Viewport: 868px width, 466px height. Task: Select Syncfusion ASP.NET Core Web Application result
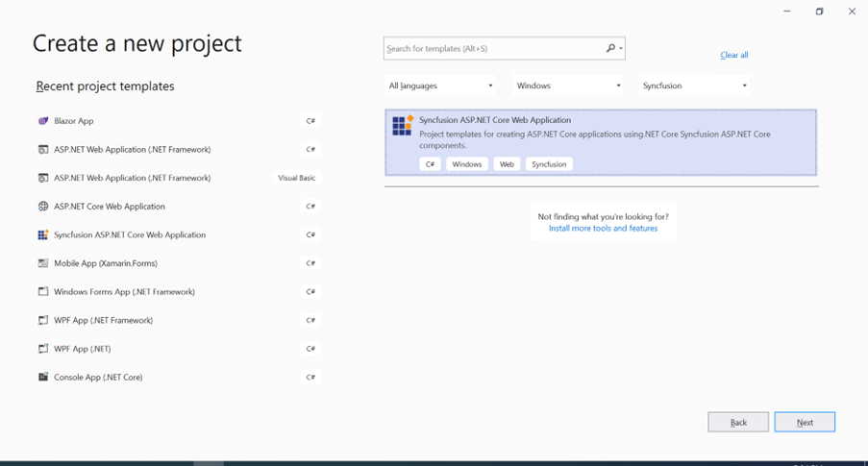[x=601, y=142]
